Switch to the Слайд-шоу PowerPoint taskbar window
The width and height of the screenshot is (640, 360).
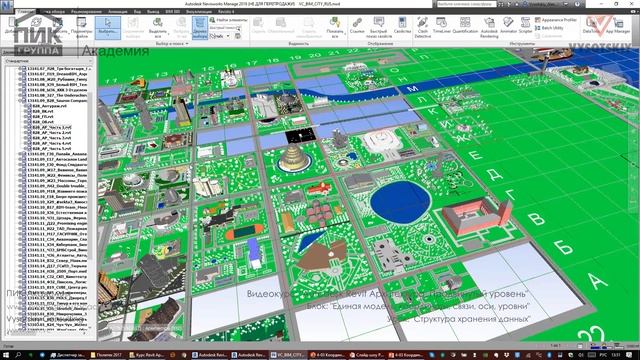tap(367, 355)
